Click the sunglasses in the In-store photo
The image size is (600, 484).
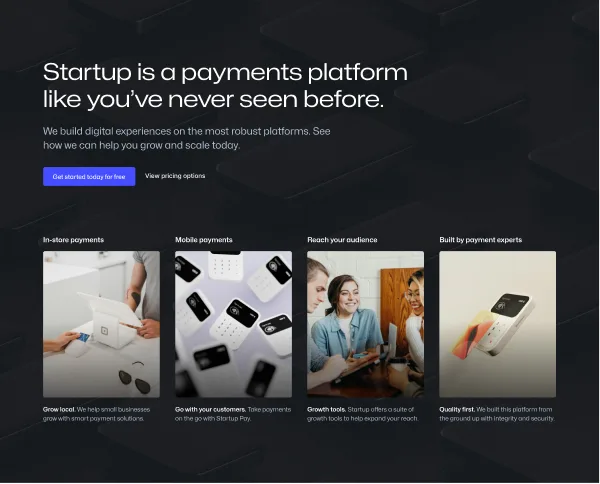tap(135, 378)
